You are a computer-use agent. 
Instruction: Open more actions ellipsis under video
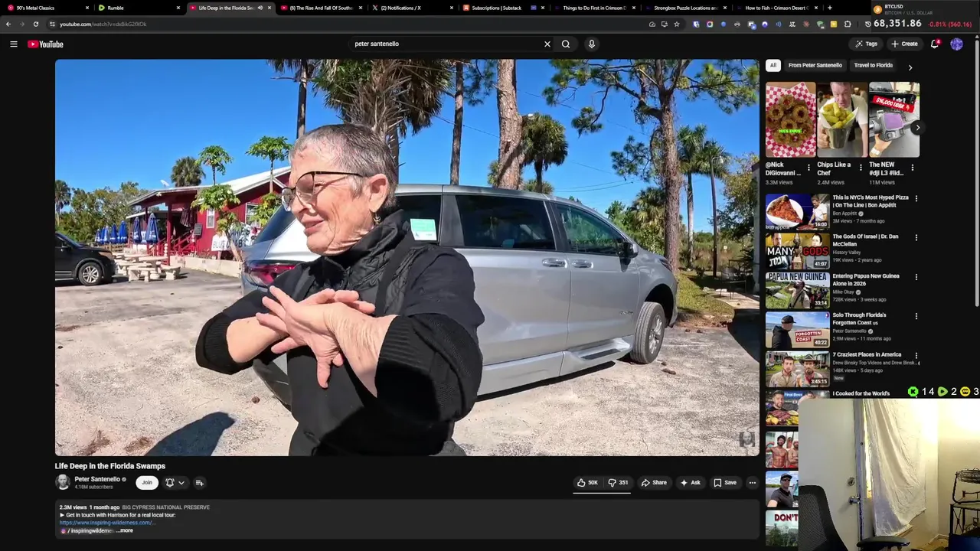click(x=752, y=482)
